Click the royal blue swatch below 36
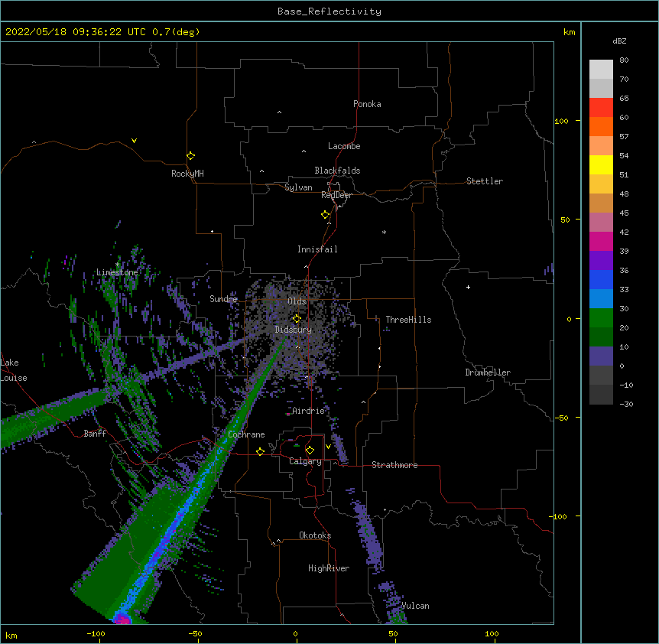The height and width of the screenshot is (644, 659). coord(601,279)
